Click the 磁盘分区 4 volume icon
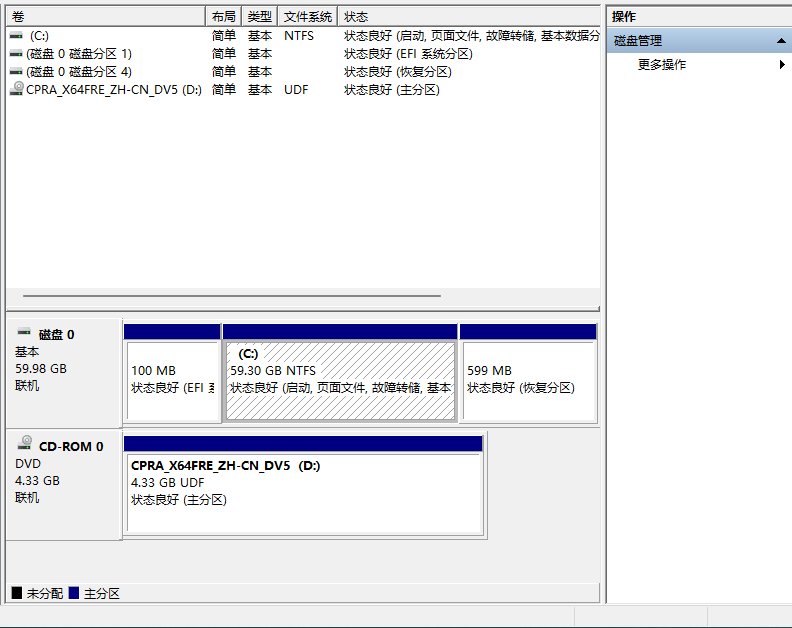The width and height of the screenshot is (792, 628). pos(16,71)
